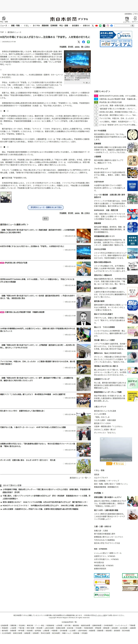Open the 異動検索 menu item
Viewport: 138px width, 644px height.
click(x=45, y=26)
